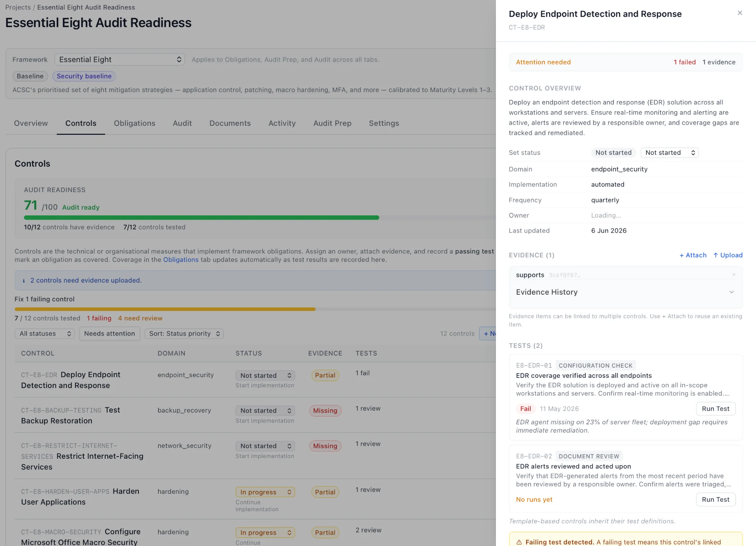The width and height of the screenshot is (756, 546).
Task: Change status dropdown for Harden User Applications
Action: point(265,492)
